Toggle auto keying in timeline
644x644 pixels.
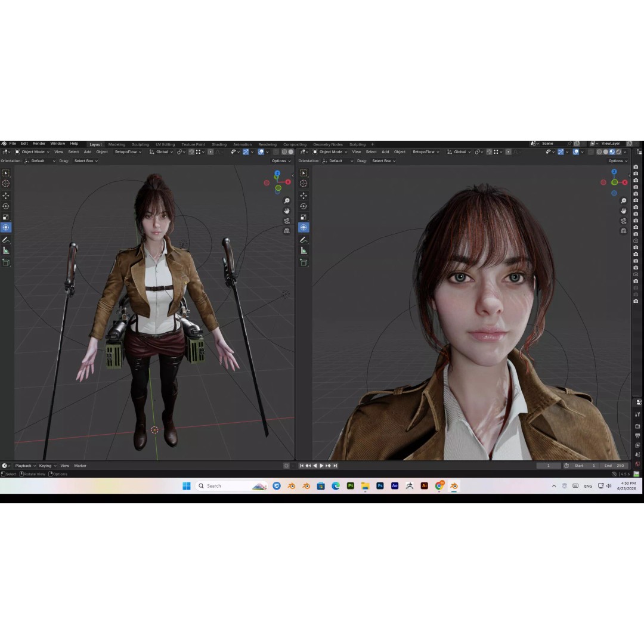pyautogui.click(x=286, y=466)
